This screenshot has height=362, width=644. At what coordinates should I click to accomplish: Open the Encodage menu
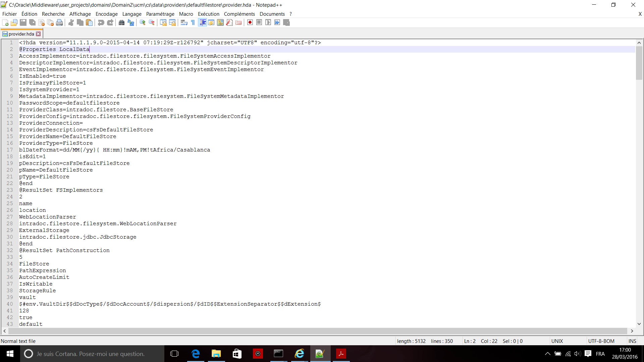pyautogui.click(x=106, y=14)
